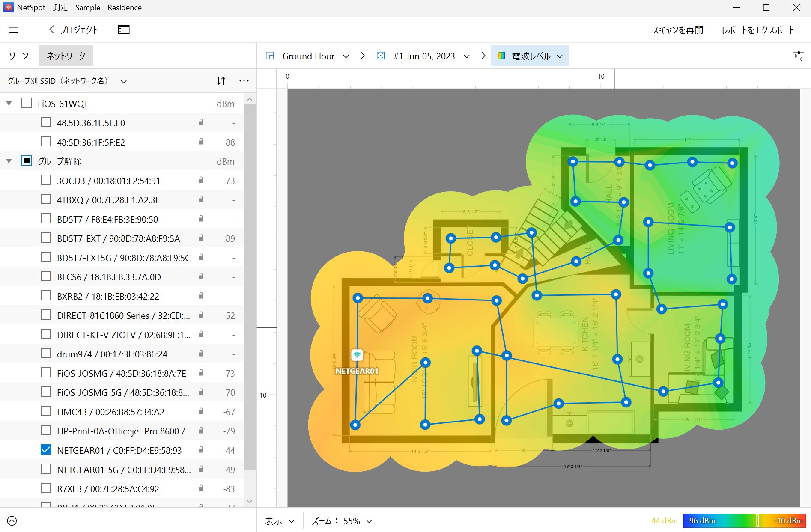Collapse the グループ解除 group
The image size is (811, 532).
(9, 161)
